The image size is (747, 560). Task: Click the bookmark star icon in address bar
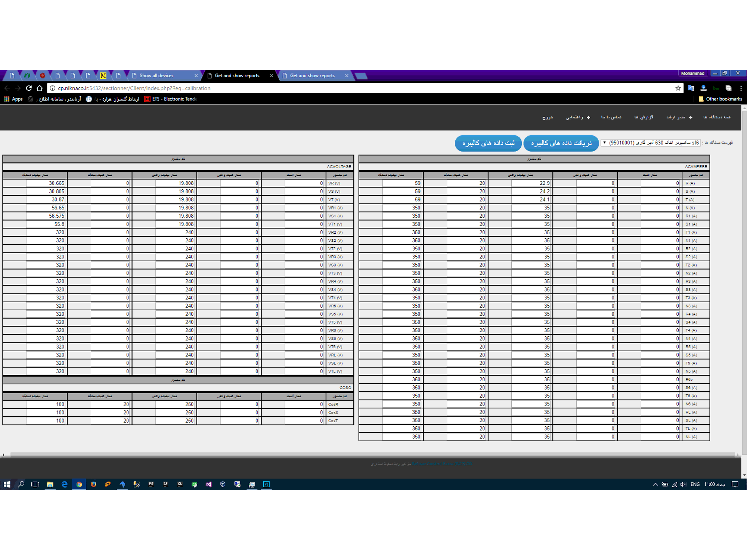(678, 88)
